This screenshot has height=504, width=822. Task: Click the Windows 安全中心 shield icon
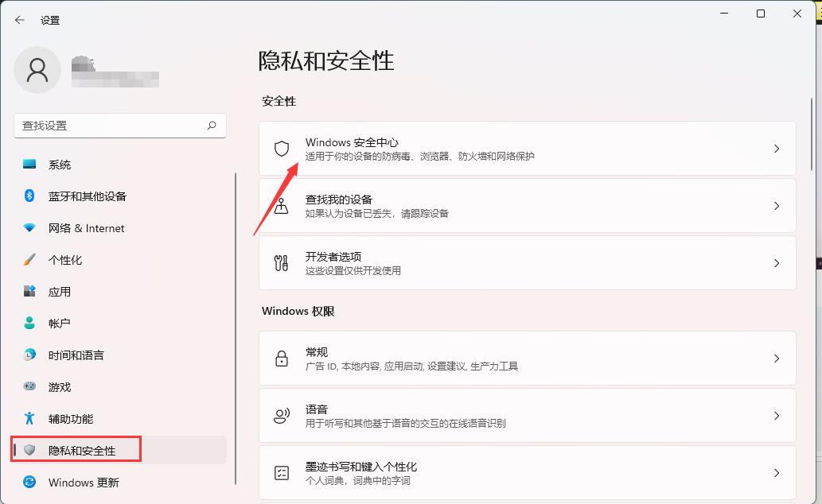pos(282,149)
